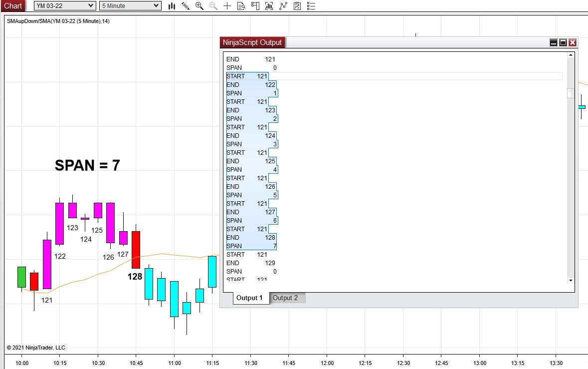Screen dimensions: 588x369
Task: Click the output window scrollbar thumb
Action: (x=571, y=93)
